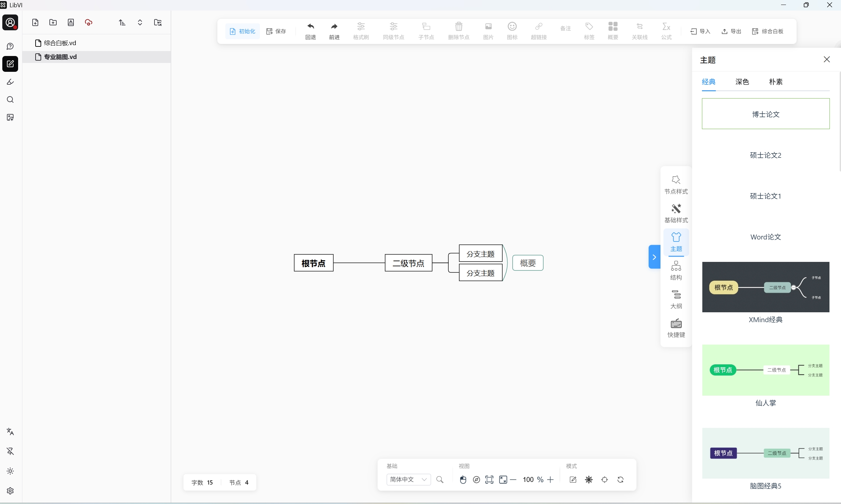This screenshot has height=504, width=841.
Task: Open the brush drawing sidebar icon
Action: [x=10, y=82]
